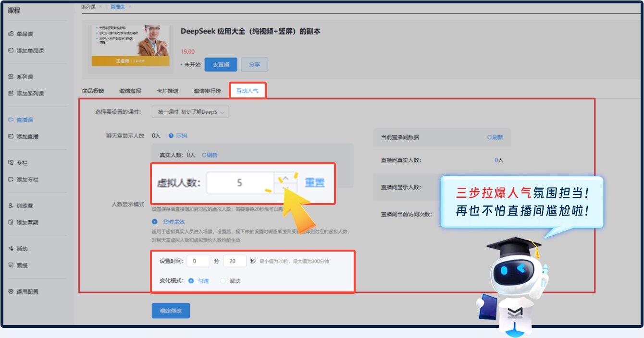Click the 直播间真实人数 row label
Image resolution: width=644 pixels, height=338 pixels.
401,160
